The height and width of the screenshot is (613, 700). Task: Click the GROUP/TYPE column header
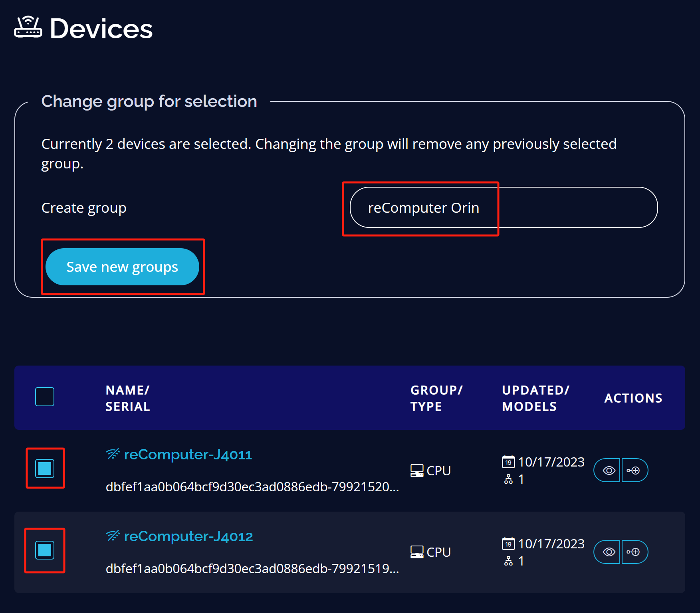[436, 398]
